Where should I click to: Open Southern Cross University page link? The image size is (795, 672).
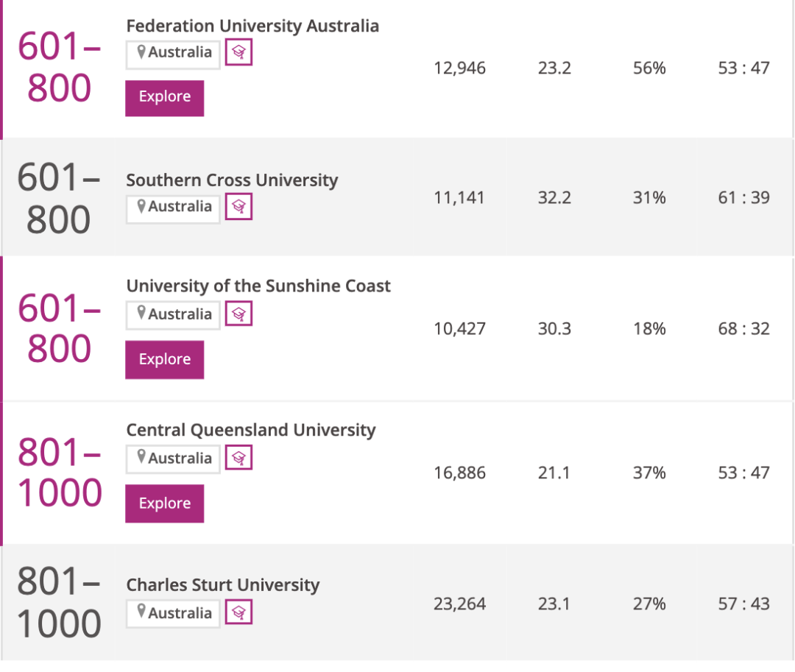tap(232, 180)
